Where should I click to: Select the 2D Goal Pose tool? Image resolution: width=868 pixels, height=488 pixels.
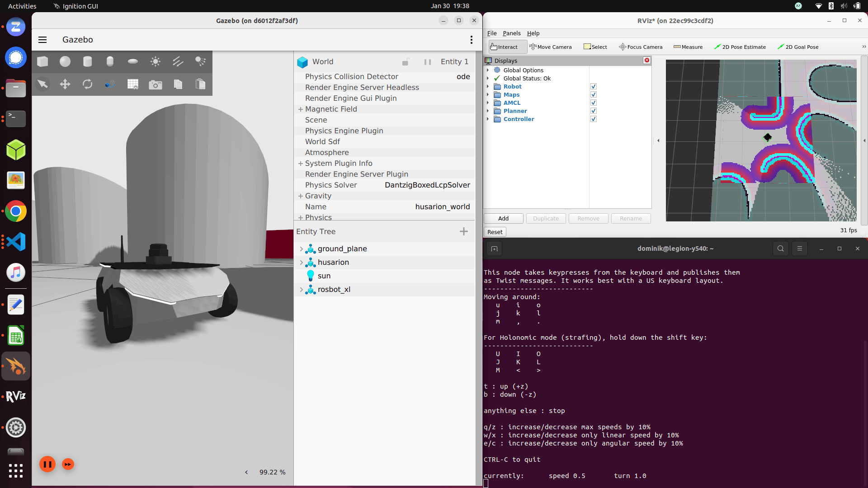(798, 47)
